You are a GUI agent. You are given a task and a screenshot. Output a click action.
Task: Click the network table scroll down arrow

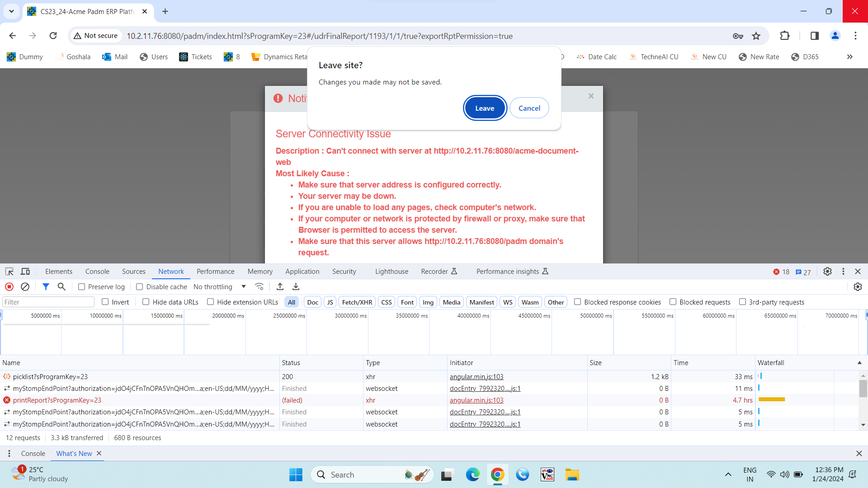[x=863, y=425]
